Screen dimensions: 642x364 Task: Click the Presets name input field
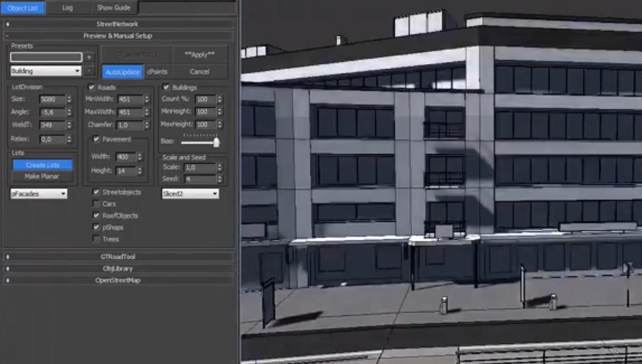click(46, 57)
